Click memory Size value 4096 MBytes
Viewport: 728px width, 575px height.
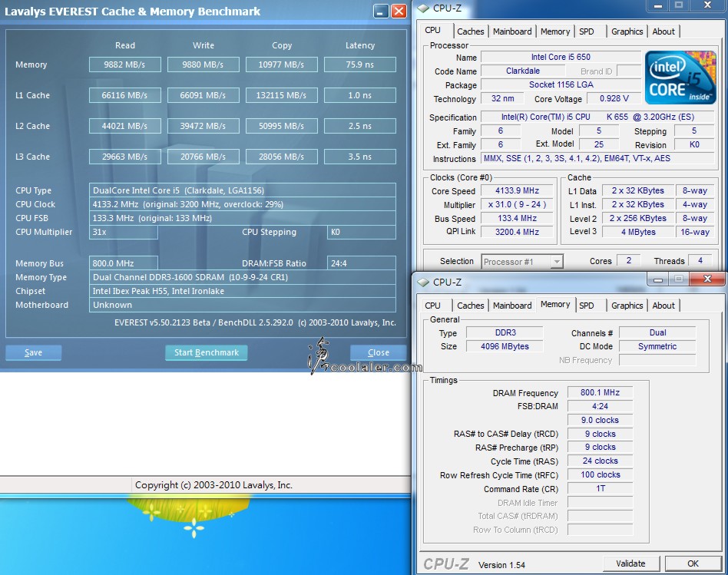pos(505,346)
